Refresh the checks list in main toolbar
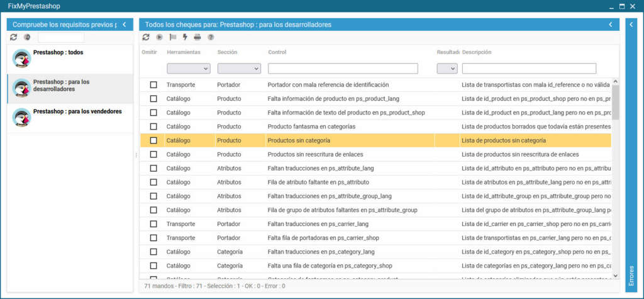The image size is (644, 299). (146, 37)
